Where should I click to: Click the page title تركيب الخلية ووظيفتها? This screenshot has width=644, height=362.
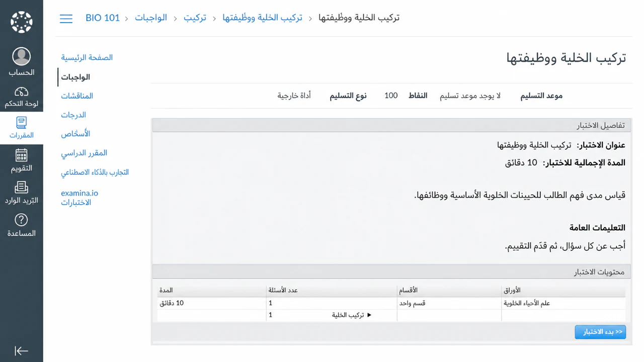click(566, 58)
